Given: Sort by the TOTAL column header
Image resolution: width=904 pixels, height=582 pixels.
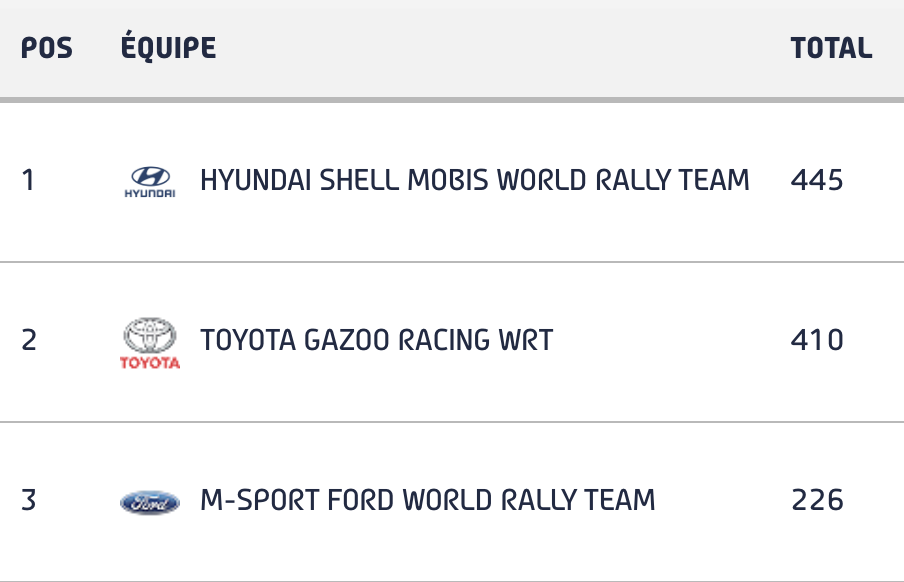Looking at the screenshot, I should coord(831,48).
